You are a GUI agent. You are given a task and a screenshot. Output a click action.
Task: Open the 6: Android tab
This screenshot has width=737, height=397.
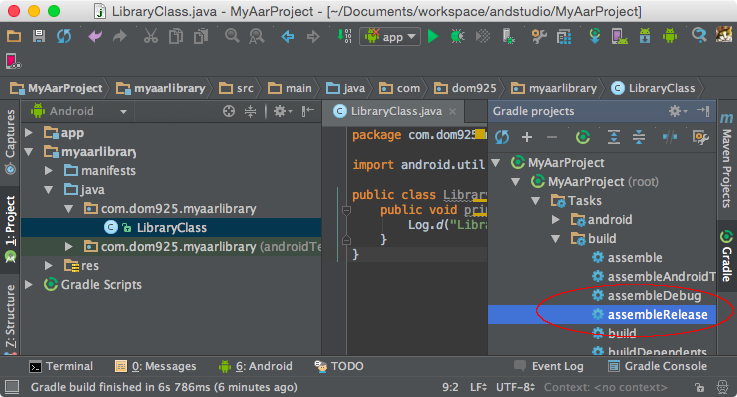tap(256, 366)
